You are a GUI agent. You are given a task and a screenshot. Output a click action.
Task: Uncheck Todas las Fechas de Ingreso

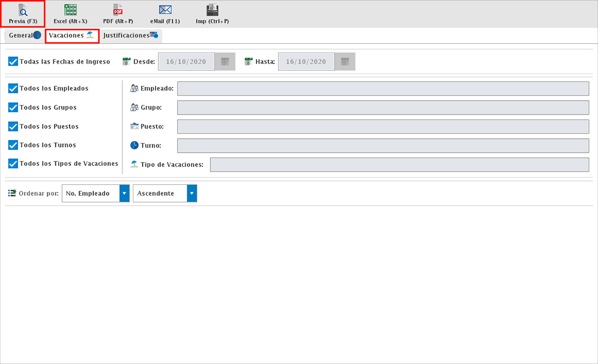tap(13, 61)
